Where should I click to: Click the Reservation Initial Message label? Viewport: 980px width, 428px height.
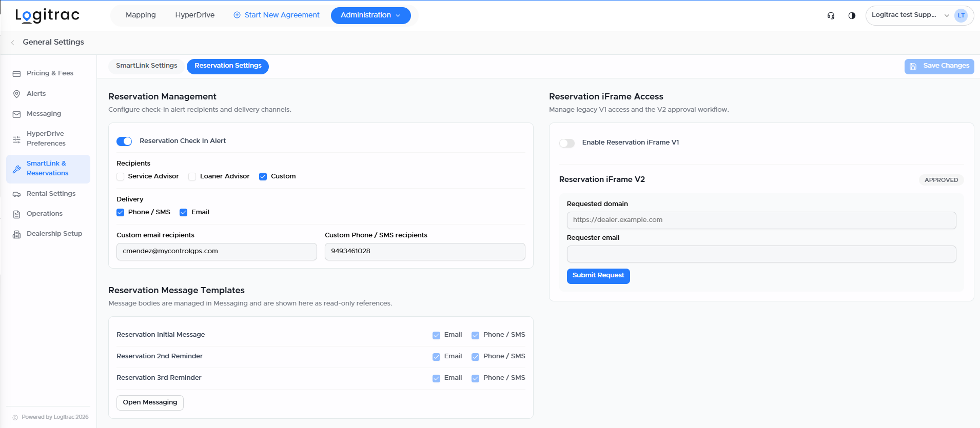(161, 335)
